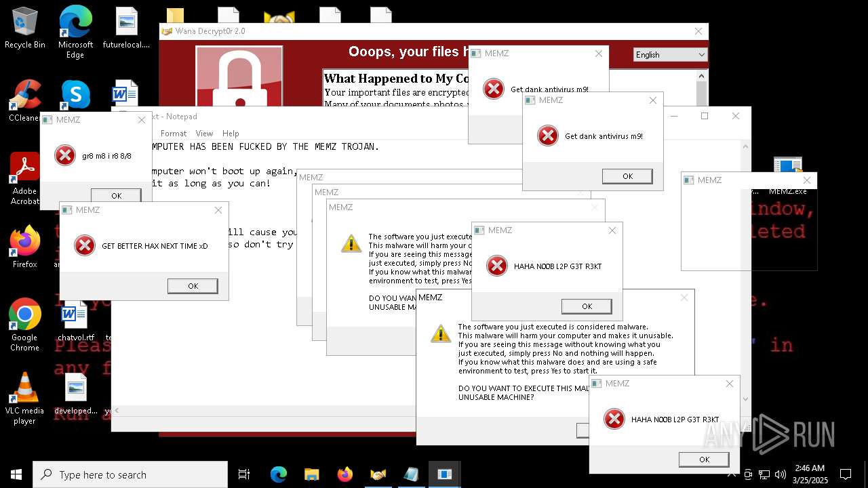The width and height of the screenshot is (868, 488).
Task: Click the 'Ooops, your files' header text
Action: point(408,52)
